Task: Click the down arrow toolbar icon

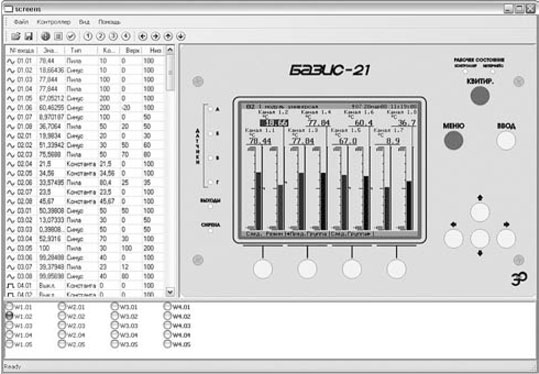Action: pos(181,36)
